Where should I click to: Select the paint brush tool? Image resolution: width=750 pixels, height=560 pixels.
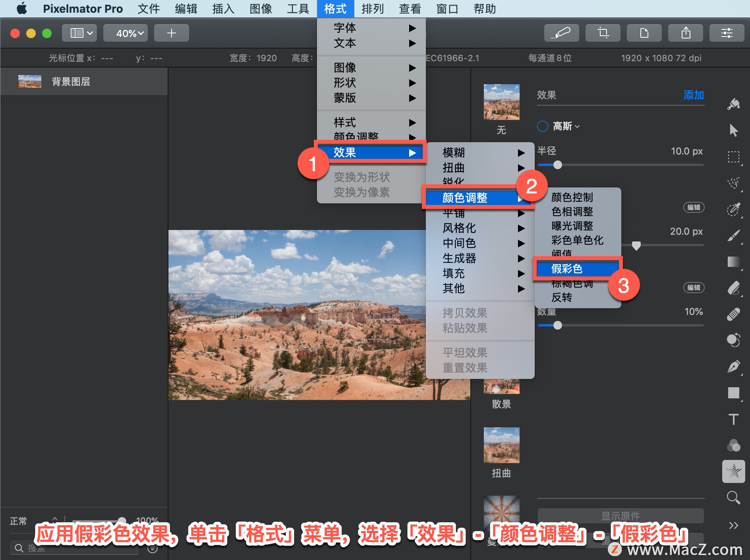tap(733, 236)
